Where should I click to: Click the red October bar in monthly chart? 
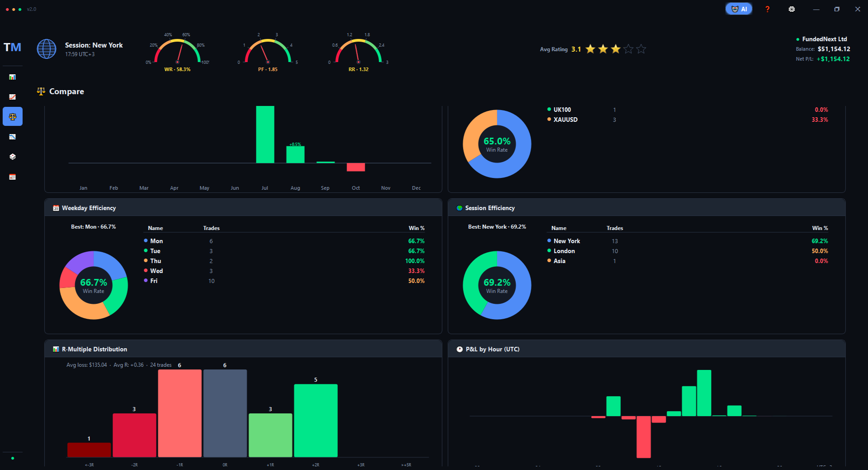356,167
